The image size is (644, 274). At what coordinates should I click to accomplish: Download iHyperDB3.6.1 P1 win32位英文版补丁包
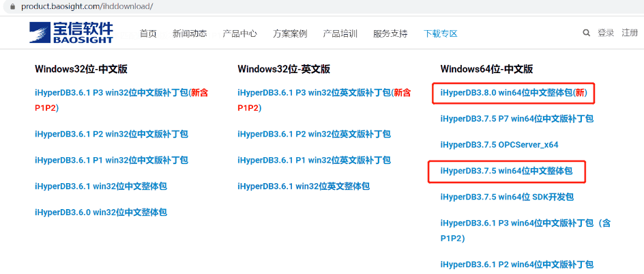[314, 160]
